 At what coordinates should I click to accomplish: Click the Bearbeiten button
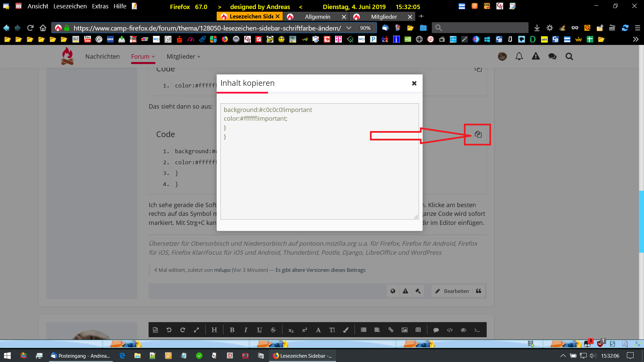pos(452,291)
